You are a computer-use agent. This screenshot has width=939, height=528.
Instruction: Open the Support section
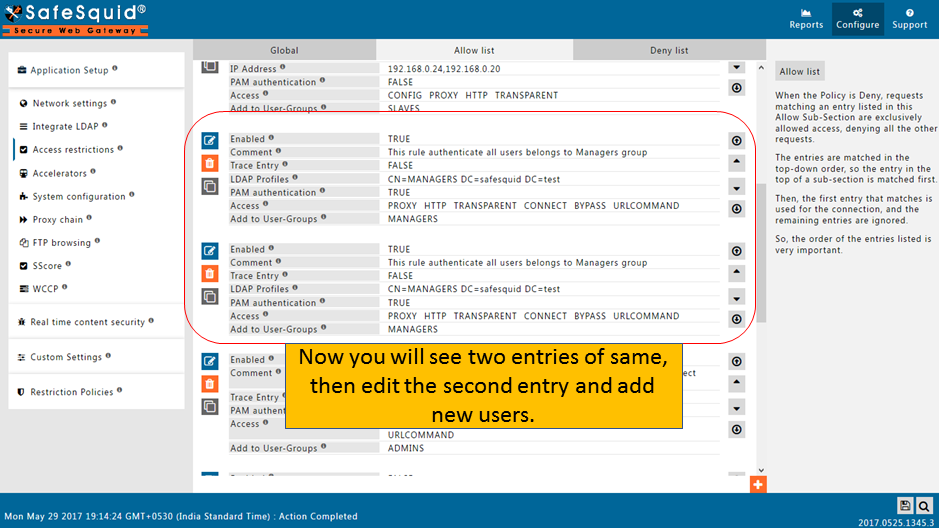tap(909, 19)
